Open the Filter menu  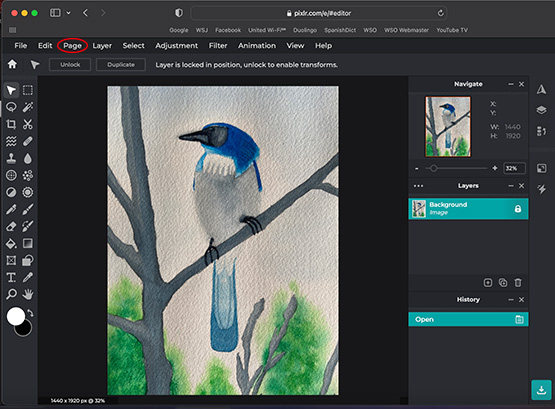(218, 46)
